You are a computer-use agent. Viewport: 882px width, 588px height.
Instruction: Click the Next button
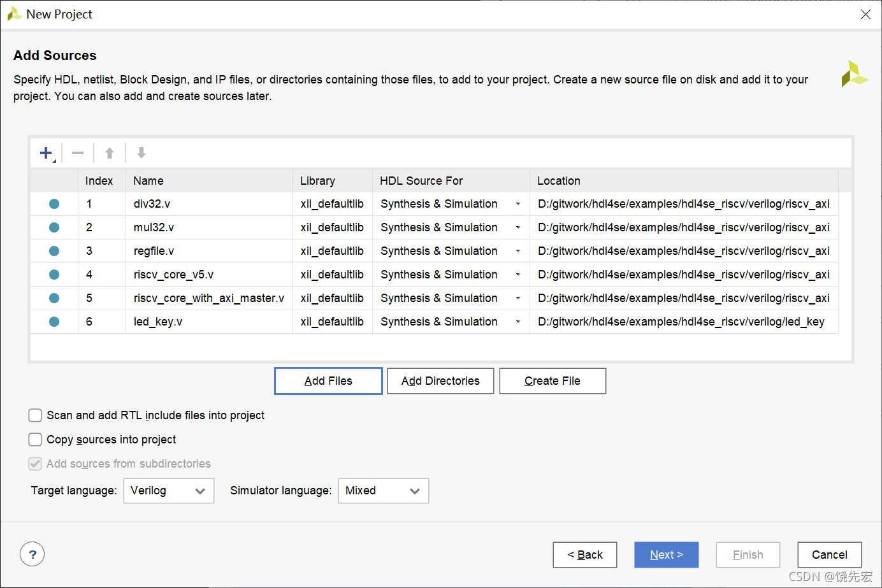click(x=666, y=555)
